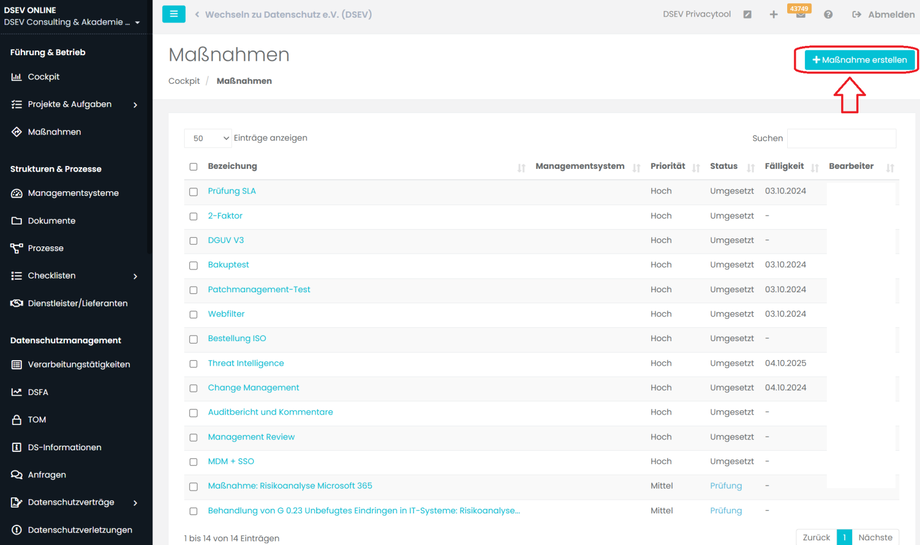Tick the checkbox beside Webfilter
This screenshot has width=920, height=545.
pyautogui.click(x=194, y=315)
